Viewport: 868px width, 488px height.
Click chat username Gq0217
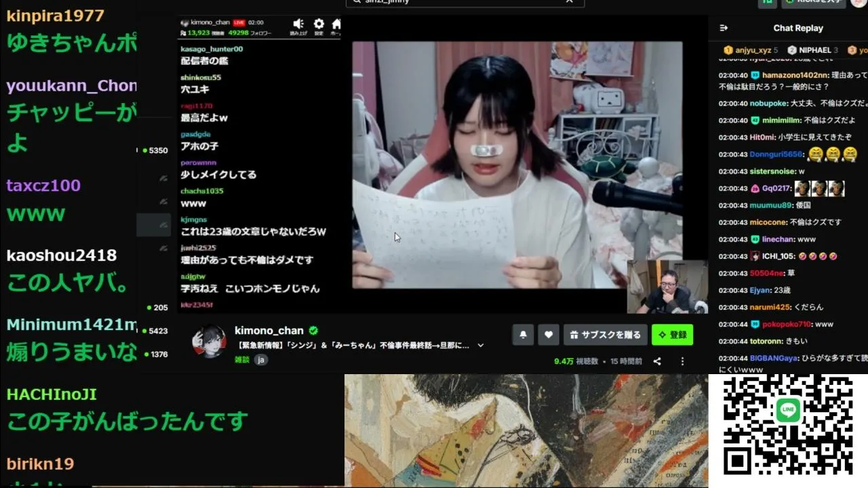(x=776, y=188)
